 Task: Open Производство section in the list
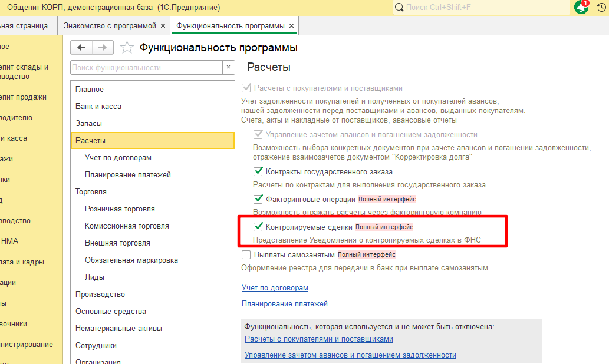(100, 294)
